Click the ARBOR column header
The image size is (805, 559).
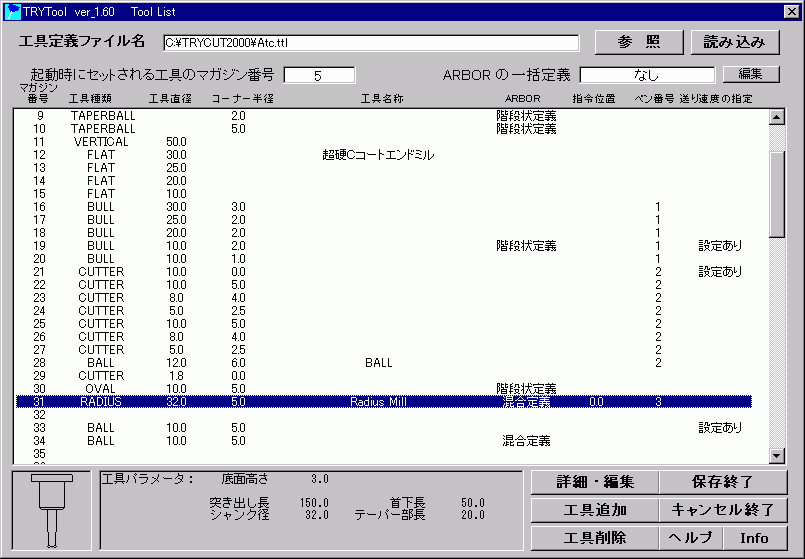(523, 99)
